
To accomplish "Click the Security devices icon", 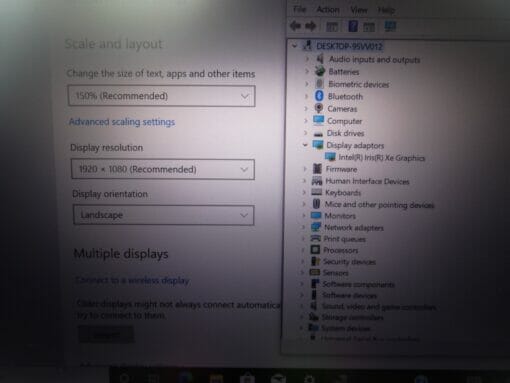I will coord(315,261).
